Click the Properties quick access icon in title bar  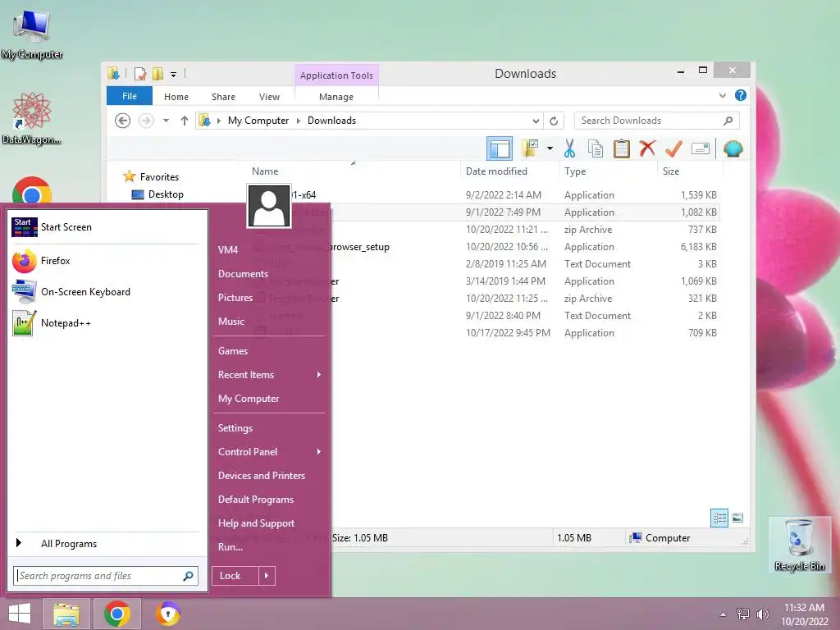pos(140,73)
